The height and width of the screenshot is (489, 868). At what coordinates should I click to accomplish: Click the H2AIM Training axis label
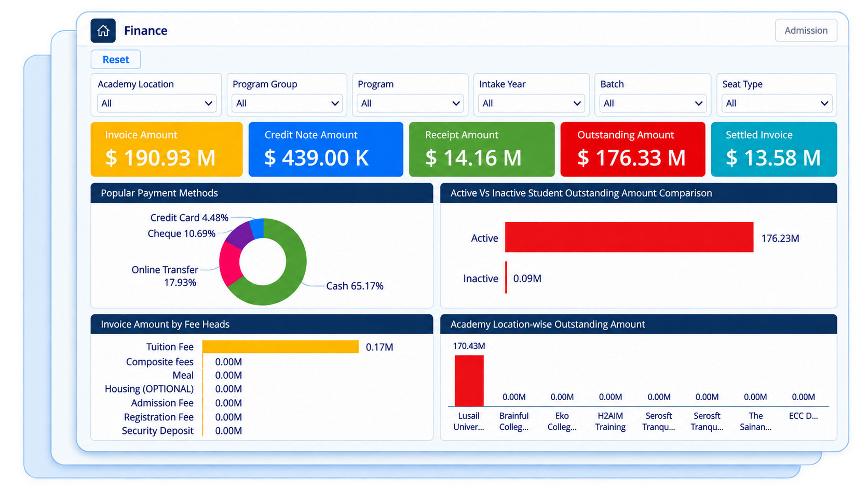(x=610, y=421)
